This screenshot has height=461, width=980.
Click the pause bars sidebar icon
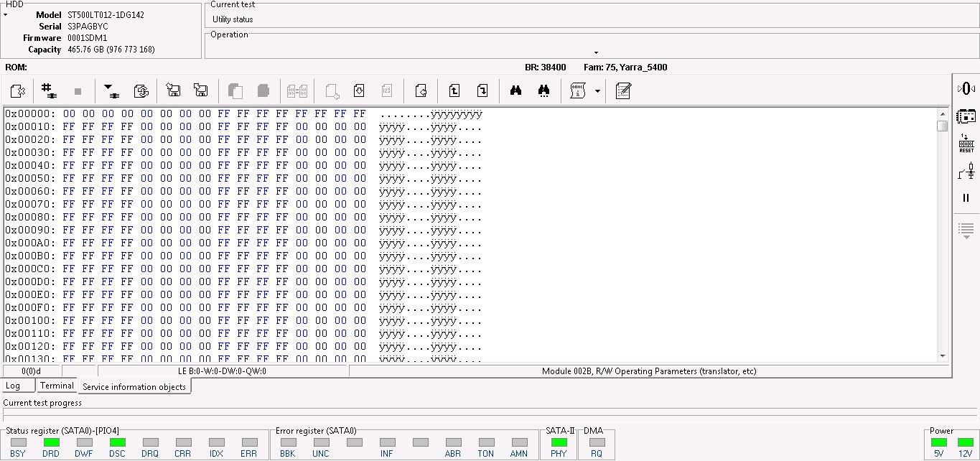click(x=966, y=198)
